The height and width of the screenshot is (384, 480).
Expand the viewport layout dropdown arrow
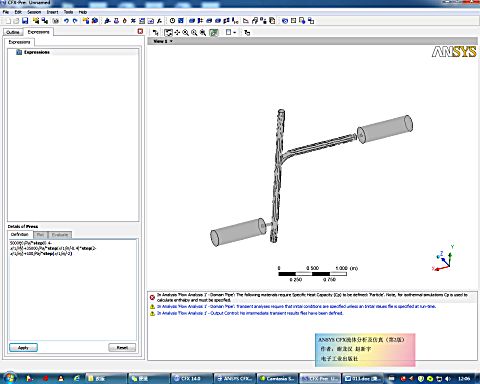(x=235, y=32)
